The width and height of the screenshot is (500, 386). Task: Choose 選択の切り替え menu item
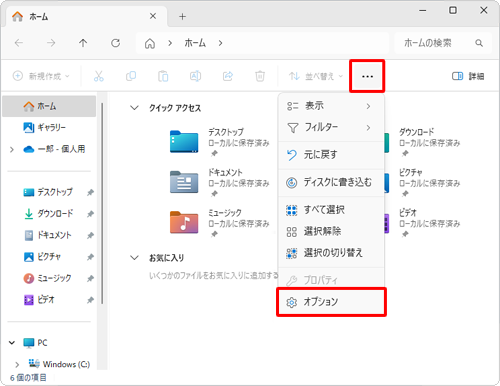pos(332,253)
